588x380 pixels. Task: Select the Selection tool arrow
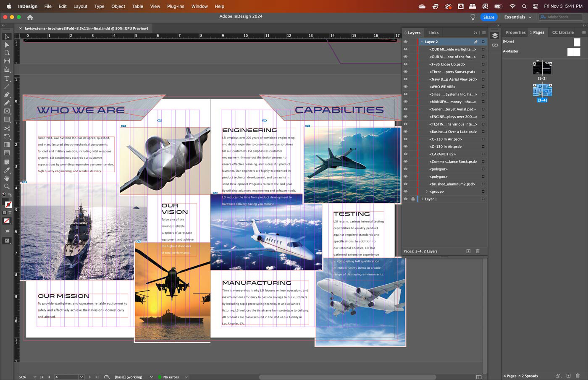click(7, 37)
